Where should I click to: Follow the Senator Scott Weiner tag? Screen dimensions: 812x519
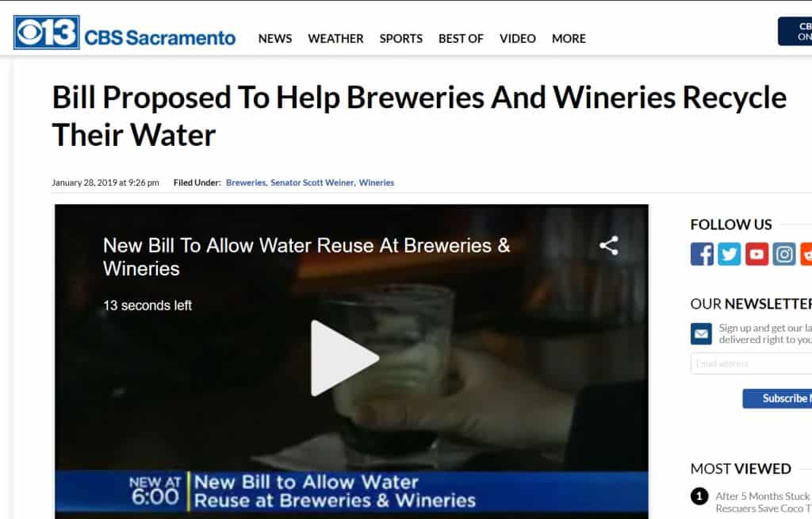(312, 183)
